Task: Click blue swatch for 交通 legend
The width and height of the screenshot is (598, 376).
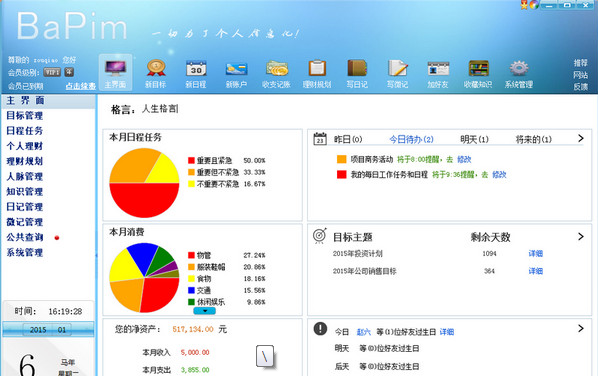Action: [191, 291]
